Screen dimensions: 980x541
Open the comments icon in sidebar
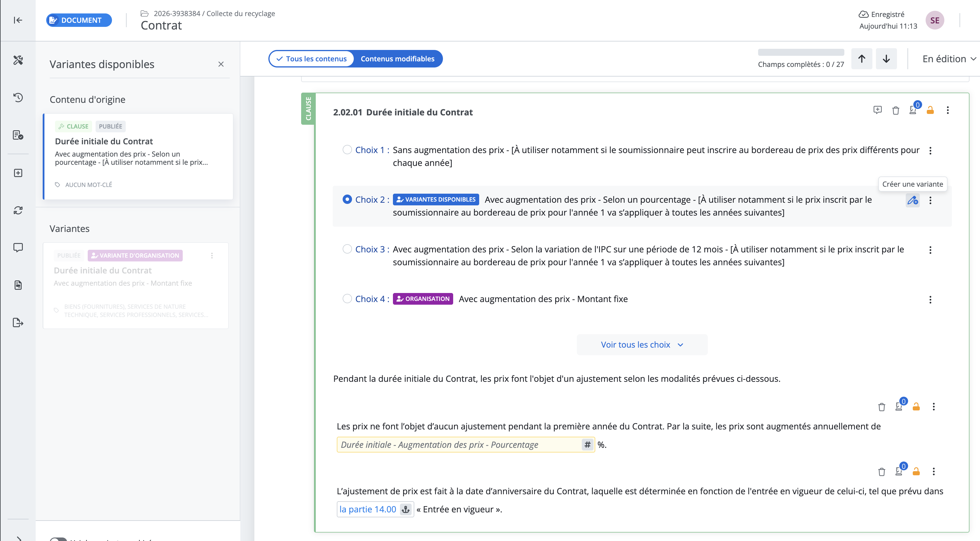[18, 247]
